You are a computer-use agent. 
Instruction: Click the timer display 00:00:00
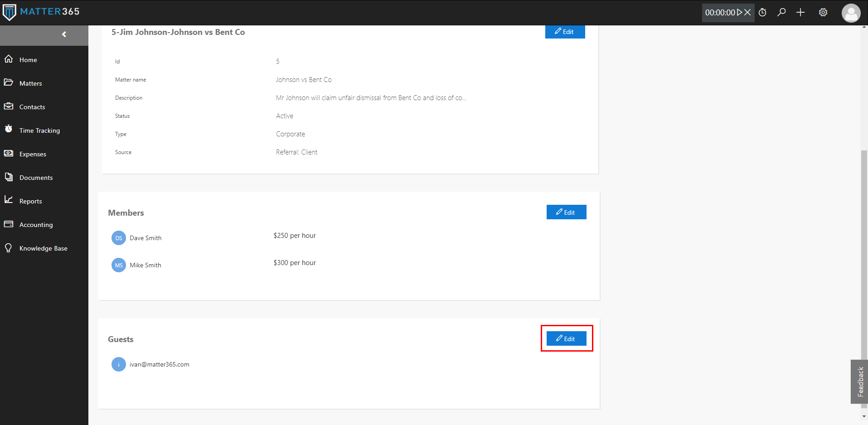pyautogui.click(x=720, y=13)
